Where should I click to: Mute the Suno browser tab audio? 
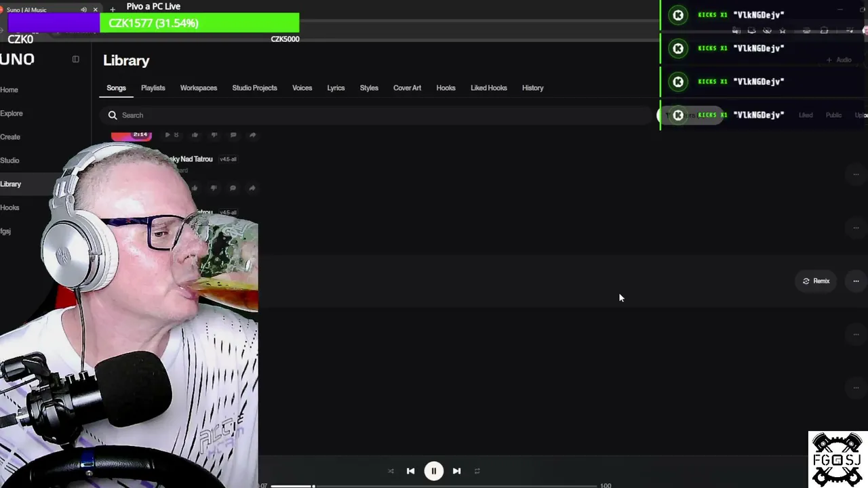pyautogui.click(x=83, y=9)
